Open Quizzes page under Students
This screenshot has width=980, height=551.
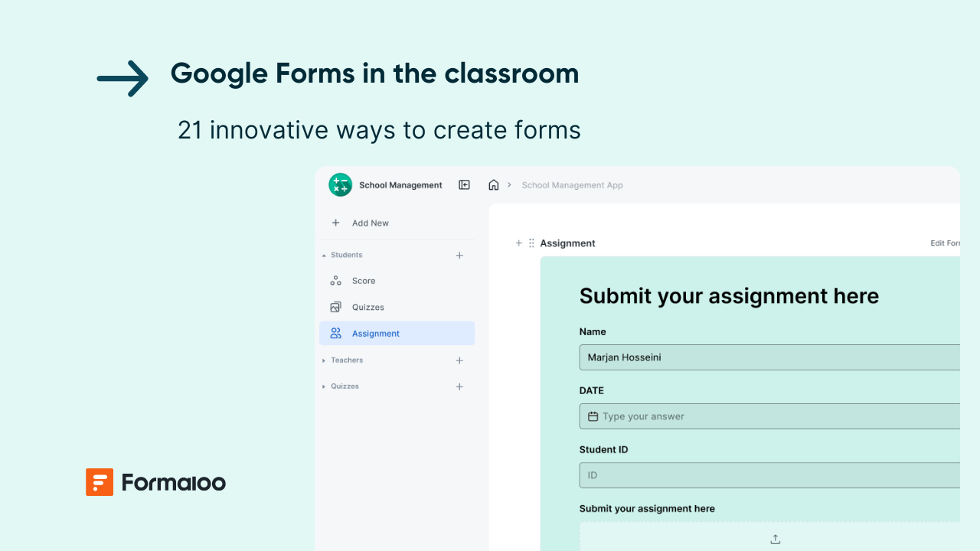point(397,307)
